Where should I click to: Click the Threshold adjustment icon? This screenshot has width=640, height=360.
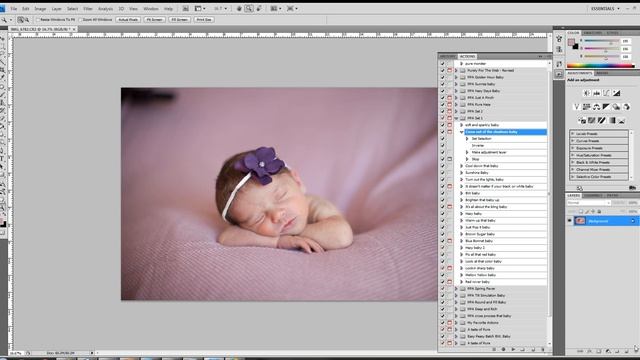pos(602,120)
